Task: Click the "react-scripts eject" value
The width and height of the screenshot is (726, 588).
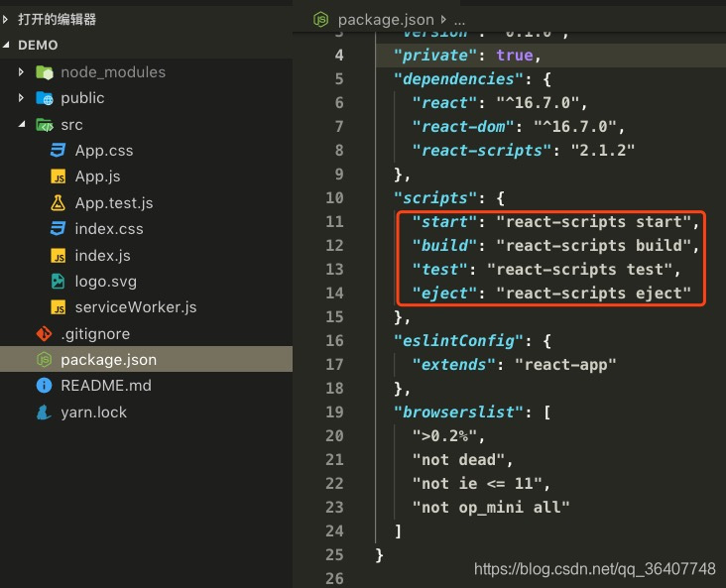Action: tap(593, 294)
